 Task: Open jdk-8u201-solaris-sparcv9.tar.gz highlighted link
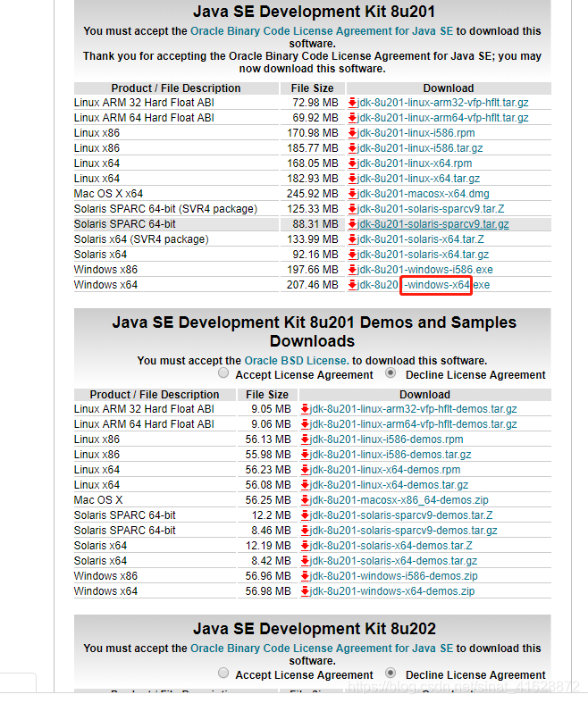433,224
